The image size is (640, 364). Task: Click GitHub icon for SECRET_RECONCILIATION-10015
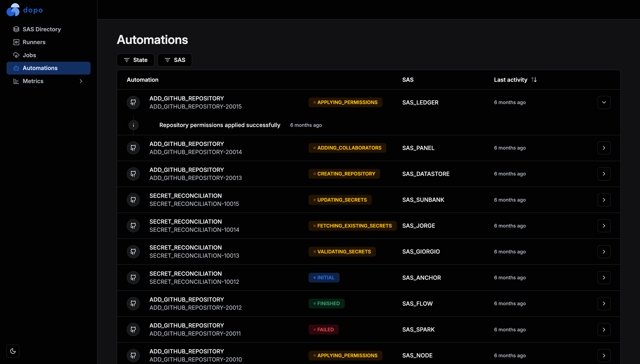[x=133, y=200]
